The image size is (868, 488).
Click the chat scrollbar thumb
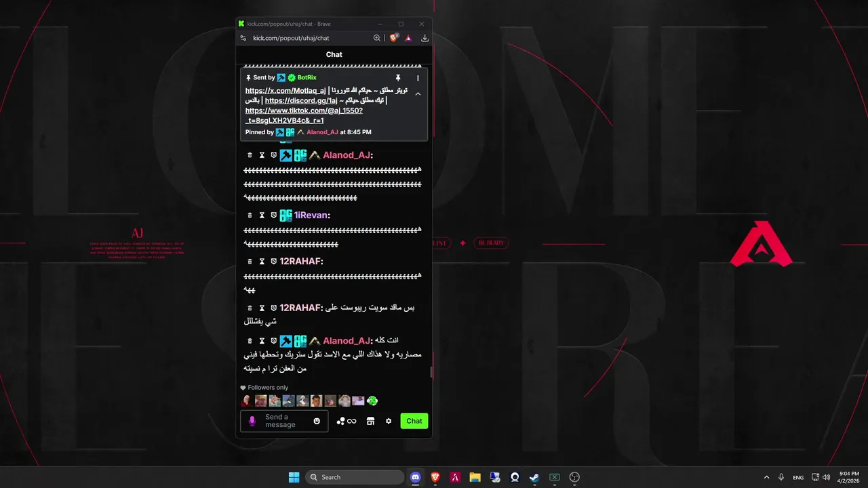431,371
